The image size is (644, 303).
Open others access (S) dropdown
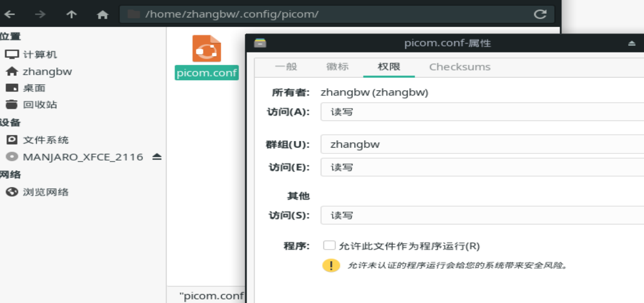[482, 215]
